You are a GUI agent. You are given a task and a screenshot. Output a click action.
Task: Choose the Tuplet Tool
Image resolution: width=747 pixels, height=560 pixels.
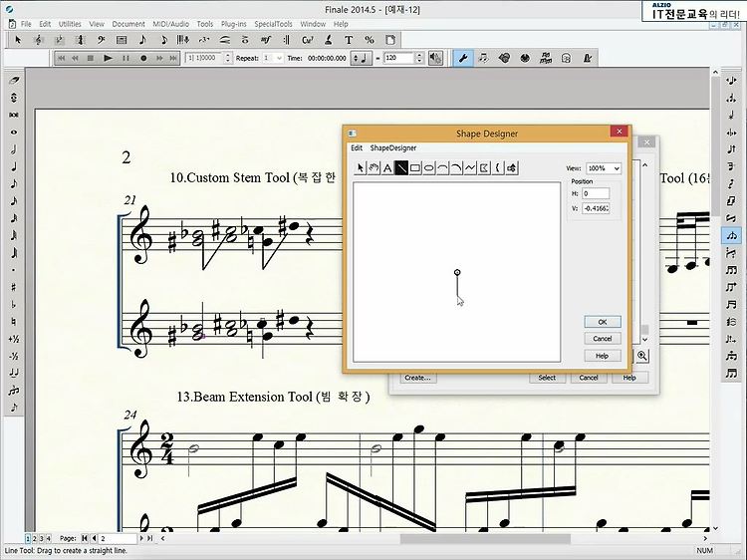pyautogui.click(x=204, y=40)
